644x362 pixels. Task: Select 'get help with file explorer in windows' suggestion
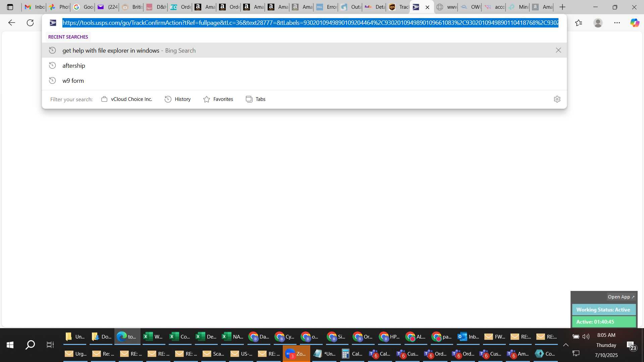coord(304,50)
